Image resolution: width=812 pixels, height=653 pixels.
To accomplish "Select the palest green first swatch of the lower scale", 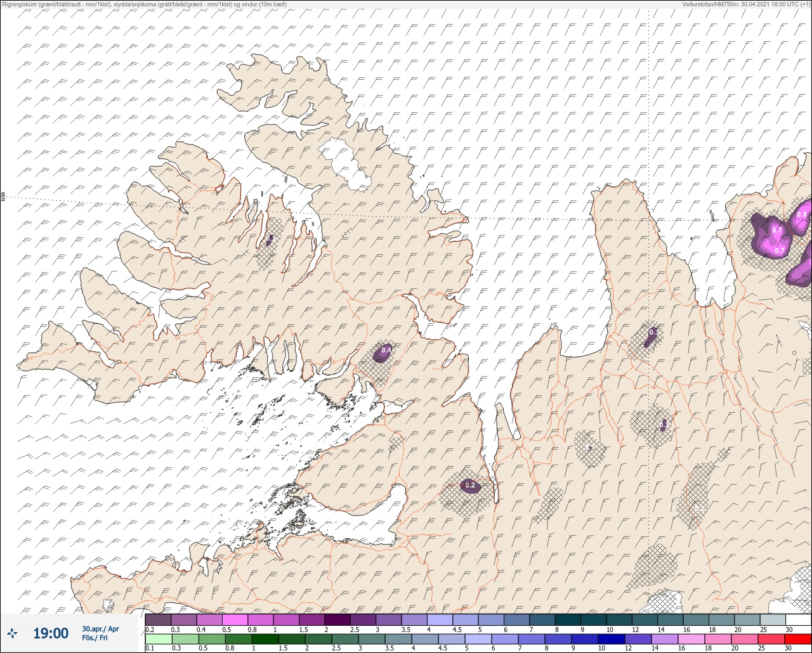I will [159, 639].
